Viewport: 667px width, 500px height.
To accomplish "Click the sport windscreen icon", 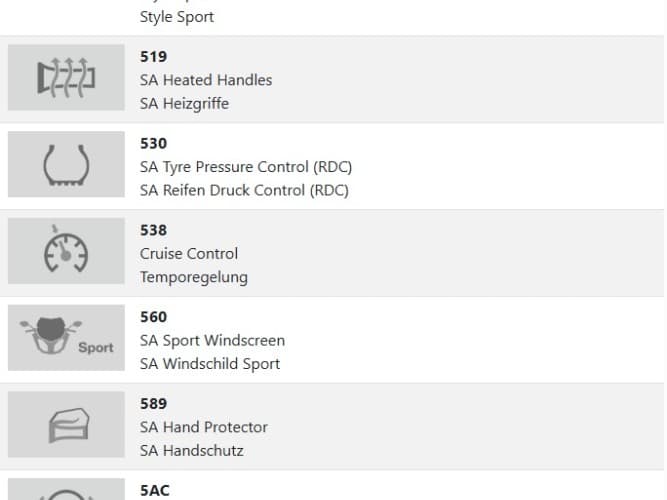I will click(66, 338).
